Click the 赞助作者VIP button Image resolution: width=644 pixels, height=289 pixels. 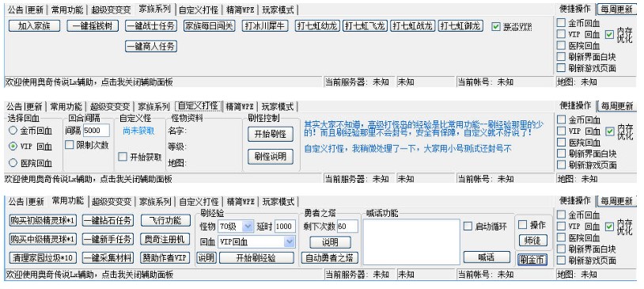[x=165, y=258]
